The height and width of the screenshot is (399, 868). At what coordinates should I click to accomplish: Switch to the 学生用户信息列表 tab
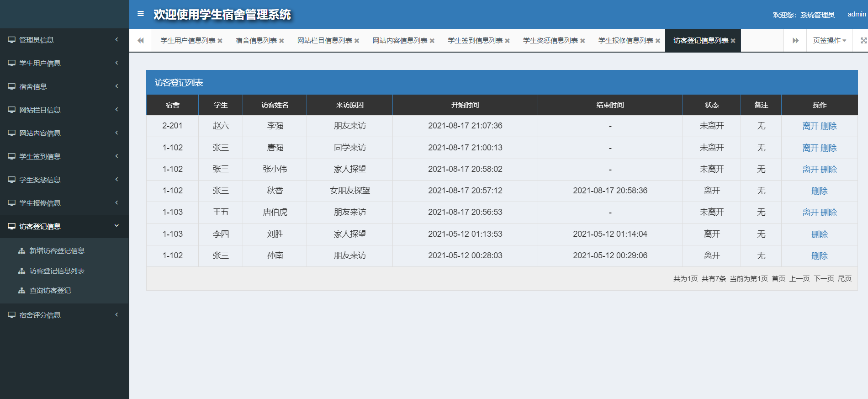188,41
